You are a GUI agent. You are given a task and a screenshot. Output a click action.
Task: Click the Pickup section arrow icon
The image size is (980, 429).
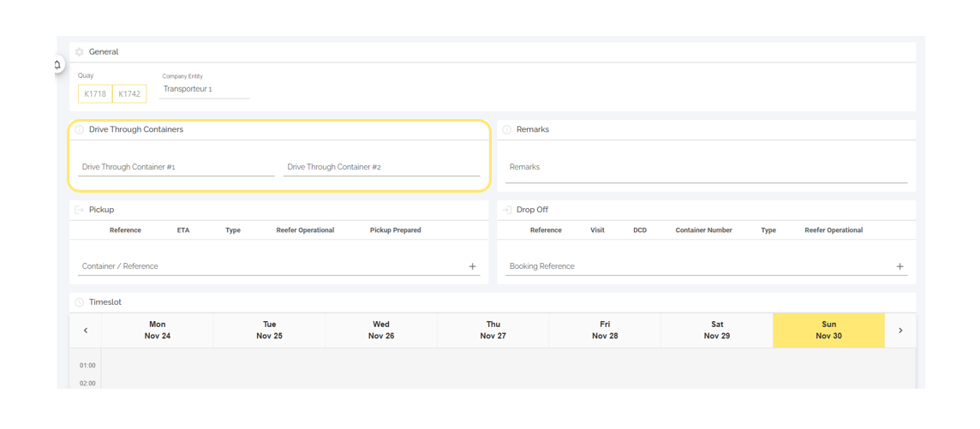point(80,210)
